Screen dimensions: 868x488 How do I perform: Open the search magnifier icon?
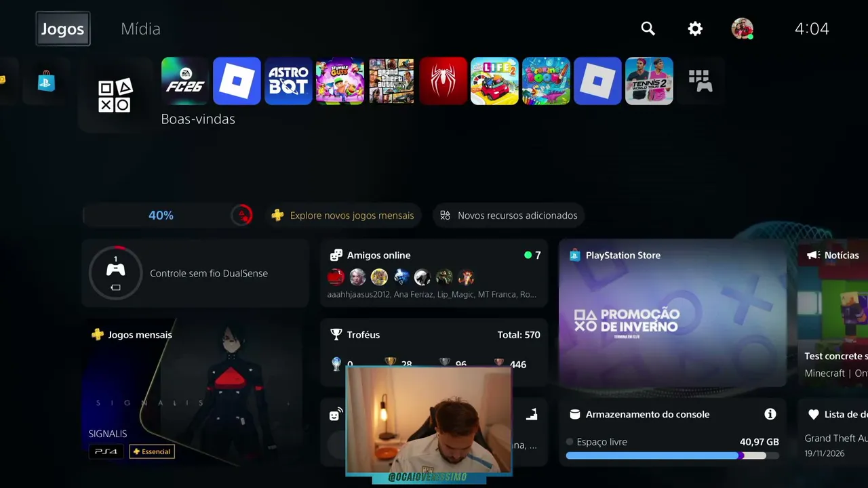click(x=648, y=28)
